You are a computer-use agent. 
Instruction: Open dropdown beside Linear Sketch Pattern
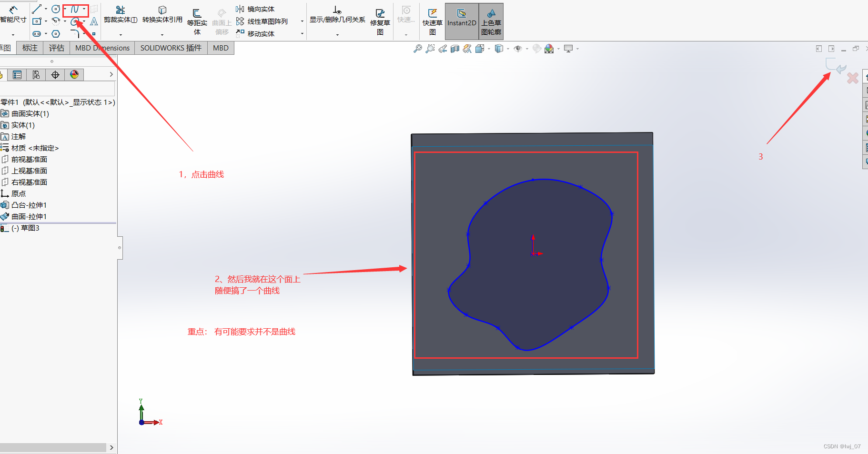coord(302,21)
